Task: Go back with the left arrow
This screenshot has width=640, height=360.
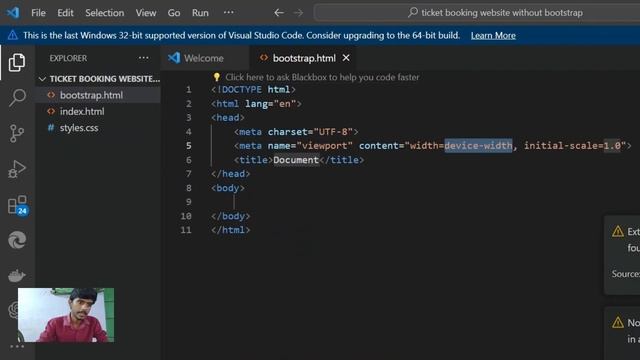Action: pyautogui.click(x=279, y=13)
